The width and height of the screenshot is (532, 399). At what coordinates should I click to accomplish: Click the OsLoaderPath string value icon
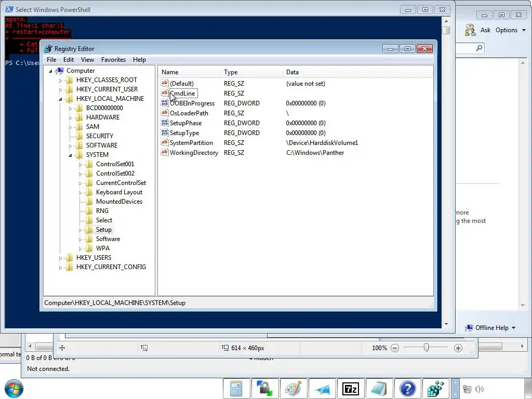165,113
